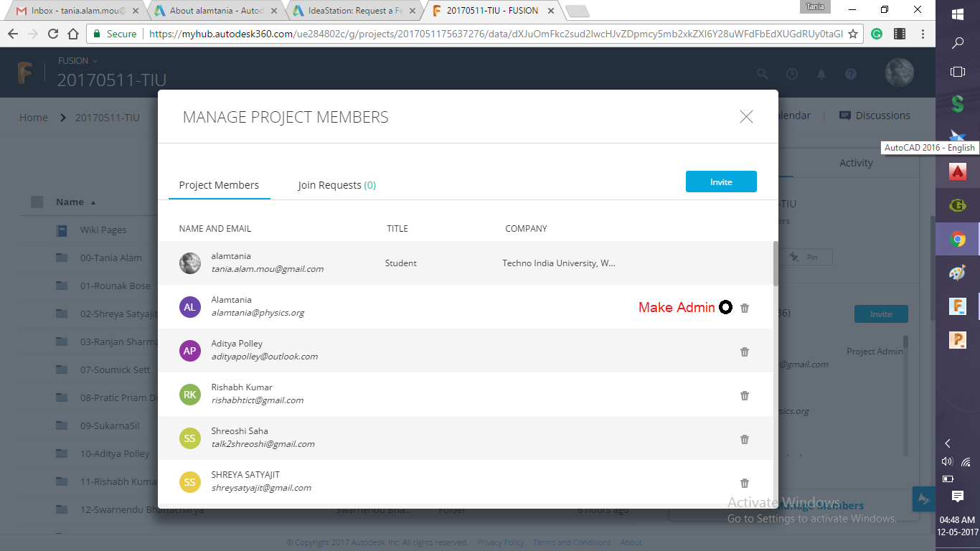Open the profile avatar account menu

click(899, 72)
